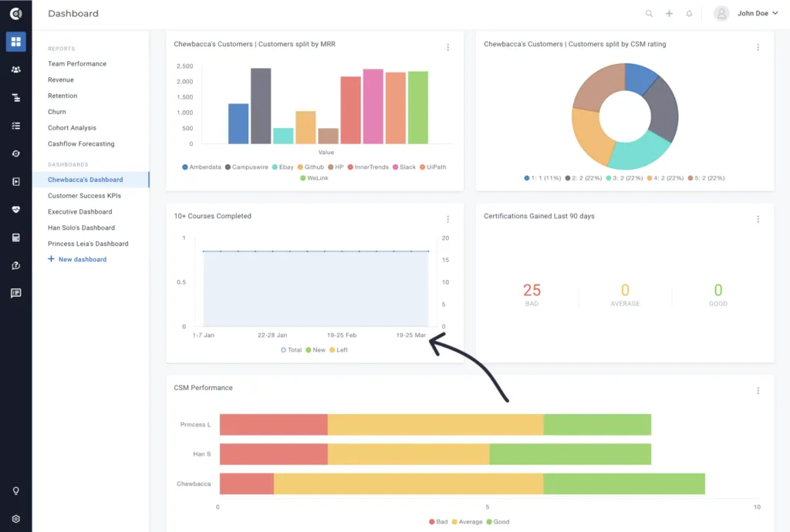The image size is (790, 532).
Task: Open the play document icon in sidebar
Action: [15, 182]
